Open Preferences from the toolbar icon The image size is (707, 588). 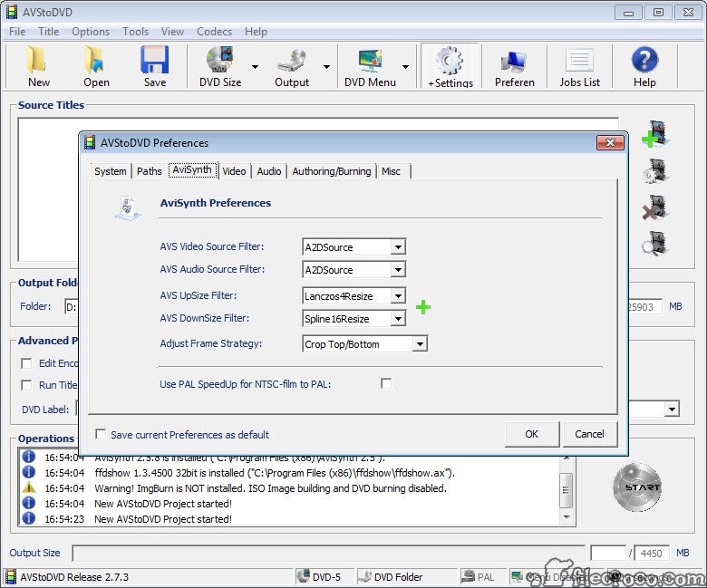514,62
